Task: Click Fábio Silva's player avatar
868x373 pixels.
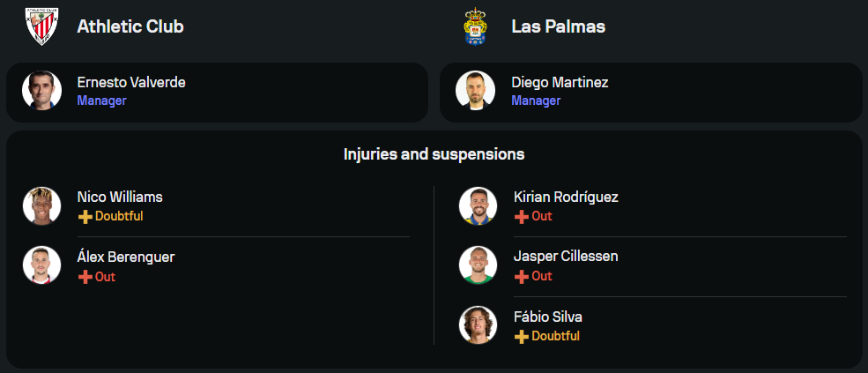Action: click(x=478, y=325)
